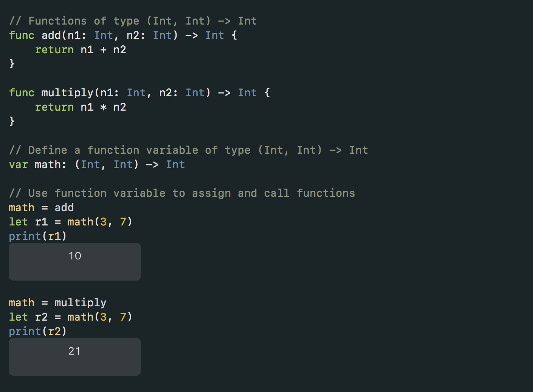Click the 'return n1 * n2' statement

click(x=81, y=107)
